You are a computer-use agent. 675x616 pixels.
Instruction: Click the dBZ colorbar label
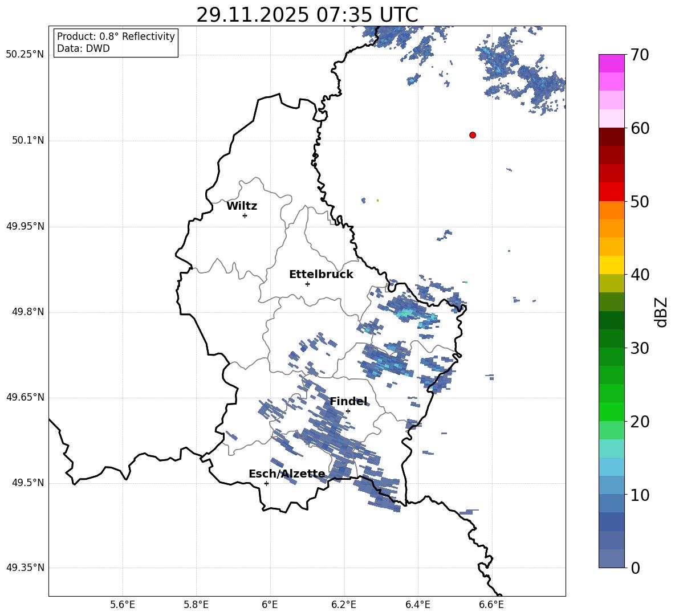pos(661,312)
